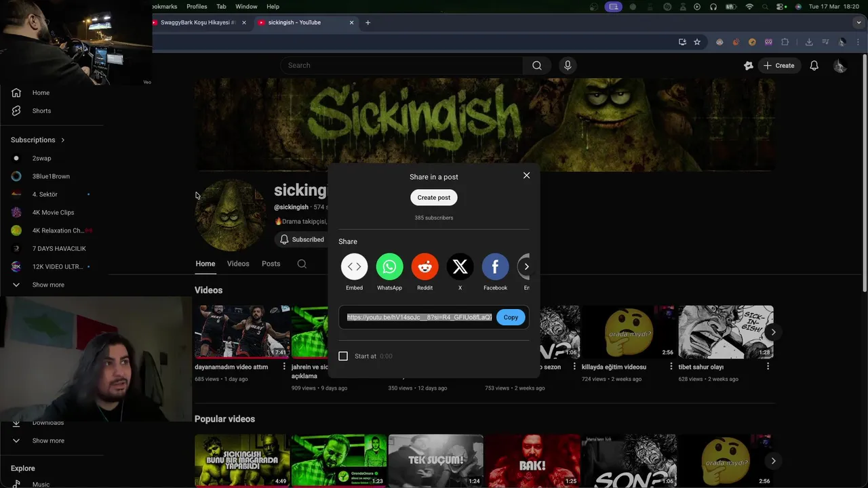Close the share dialog
This screenshot has height=488, width=868.
point(526,176)
